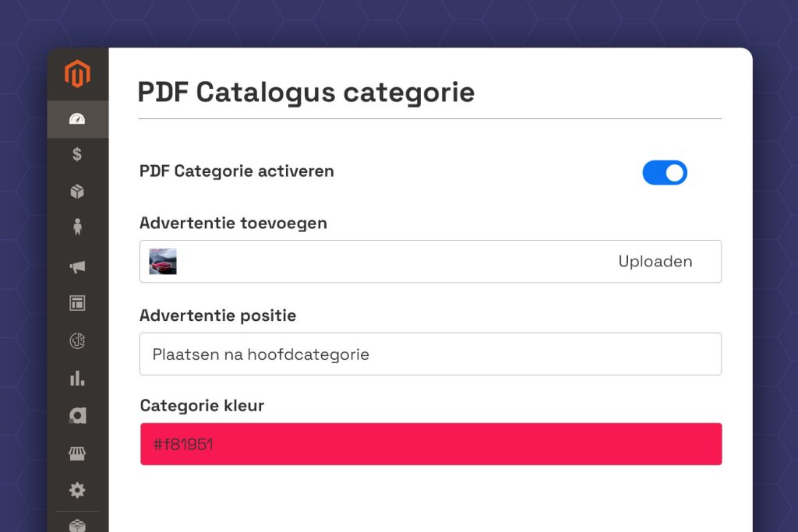Click the uploaded red car thumbnail
798x532 pixels.
tap(163, 262)
